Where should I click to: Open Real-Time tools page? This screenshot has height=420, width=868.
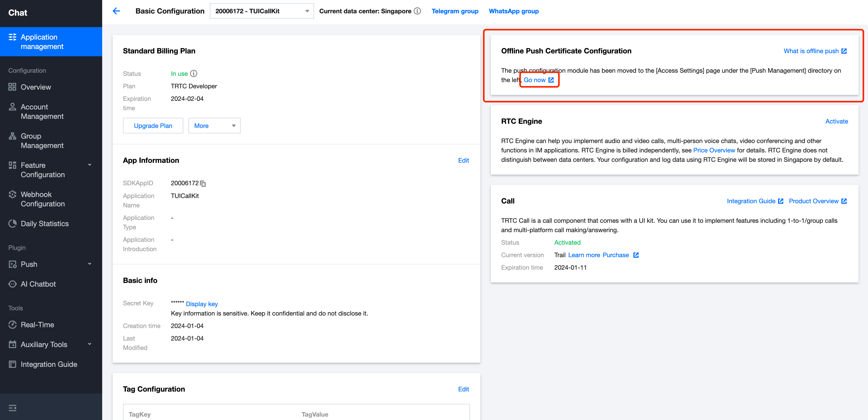(x=37, y=325)
